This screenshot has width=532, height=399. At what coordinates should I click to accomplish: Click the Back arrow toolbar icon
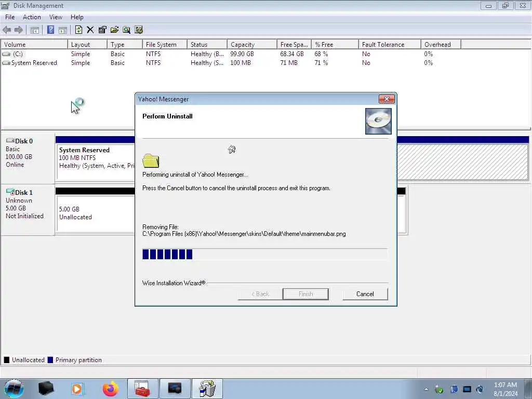click(7, 30)
